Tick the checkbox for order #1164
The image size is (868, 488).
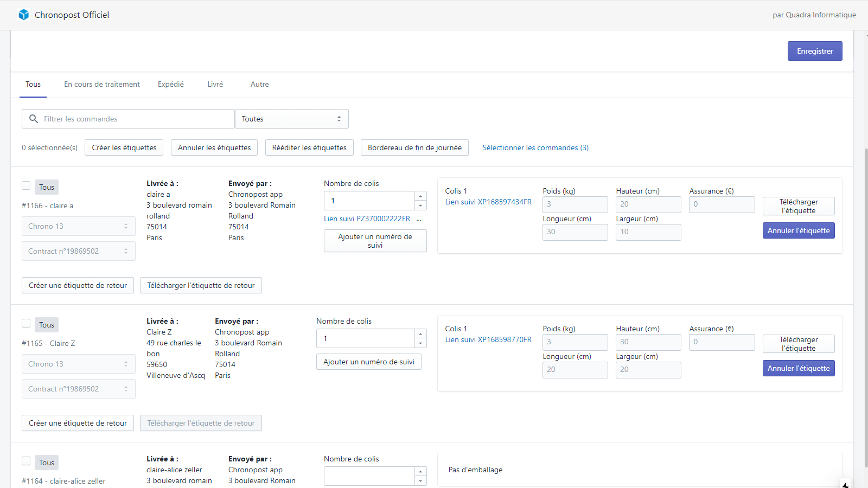pos(26,461)
